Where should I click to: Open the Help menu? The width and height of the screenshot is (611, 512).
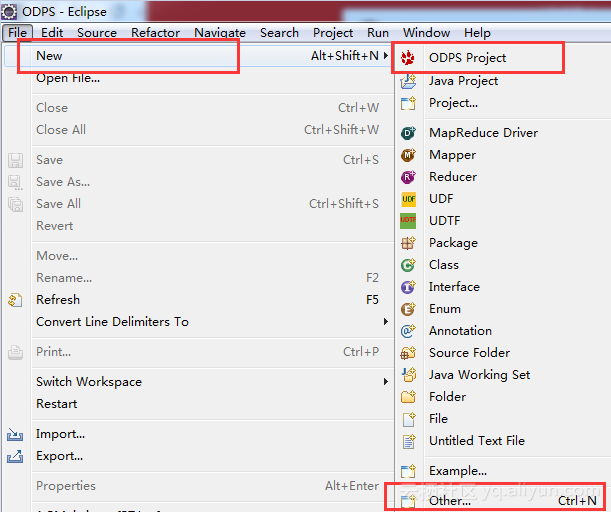tap(477, 32)
